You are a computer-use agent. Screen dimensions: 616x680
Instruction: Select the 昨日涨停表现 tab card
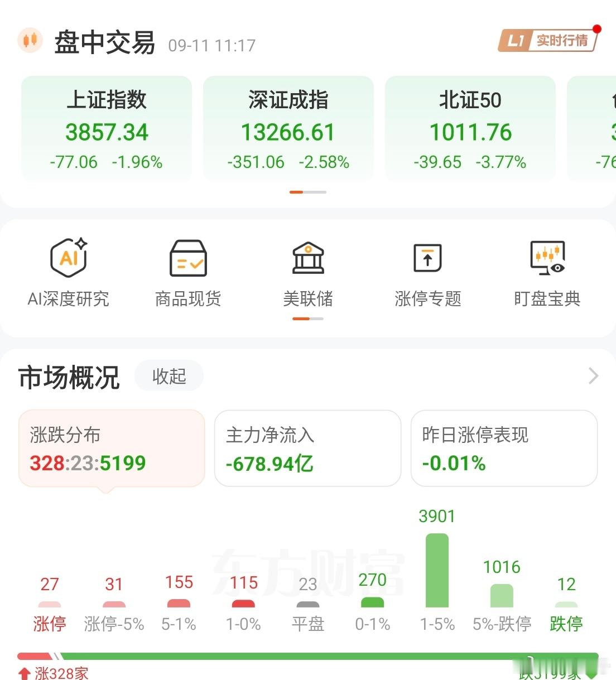[504, 448]
